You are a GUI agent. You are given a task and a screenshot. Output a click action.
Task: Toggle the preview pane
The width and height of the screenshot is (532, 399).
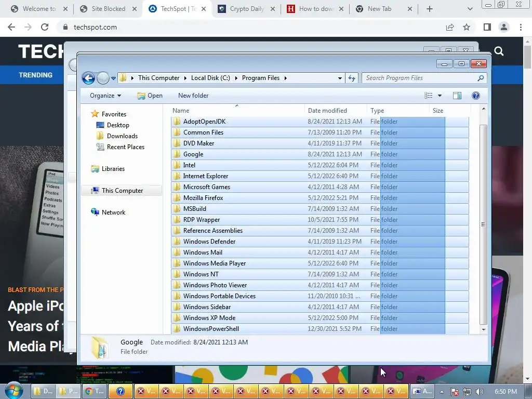[x=457, y=96]
